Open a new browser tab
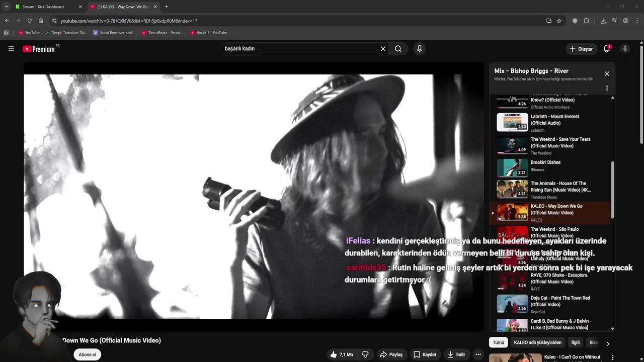The height and width of the screenshot is (362, 644). click(167, 7)
